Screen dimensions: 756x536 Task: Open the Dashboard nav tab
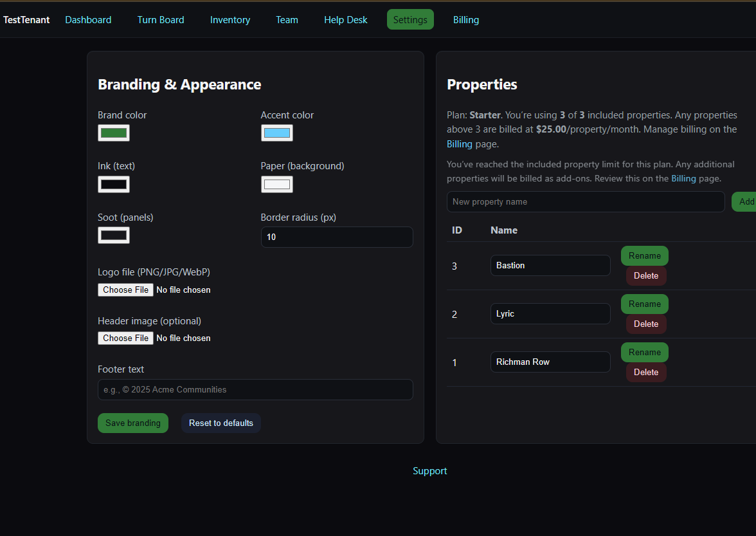[88, 20]
